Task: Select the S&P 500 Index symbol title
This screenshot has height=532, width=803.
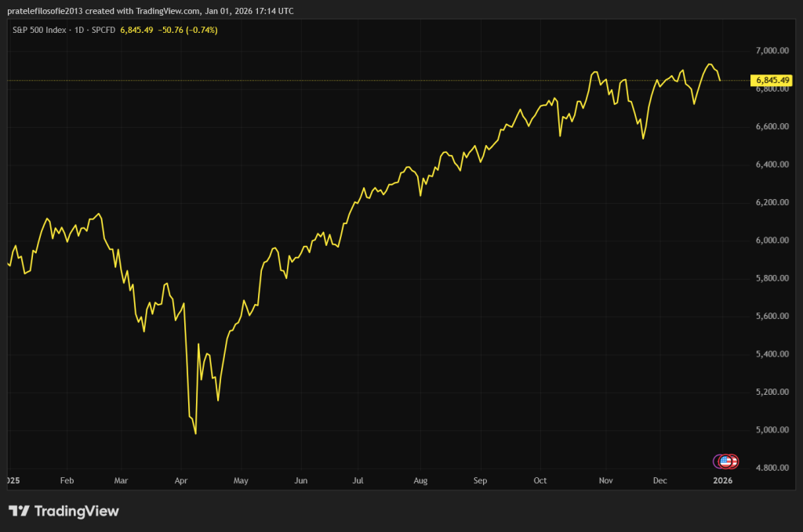Action: pyautogui.click(x=38, y=30)
